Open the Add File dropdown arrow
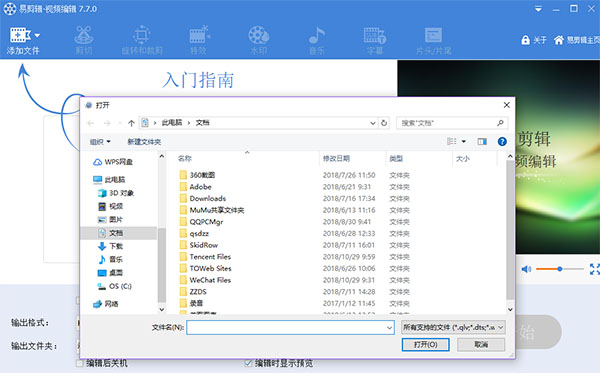600x373 pixels. point(37,35)
